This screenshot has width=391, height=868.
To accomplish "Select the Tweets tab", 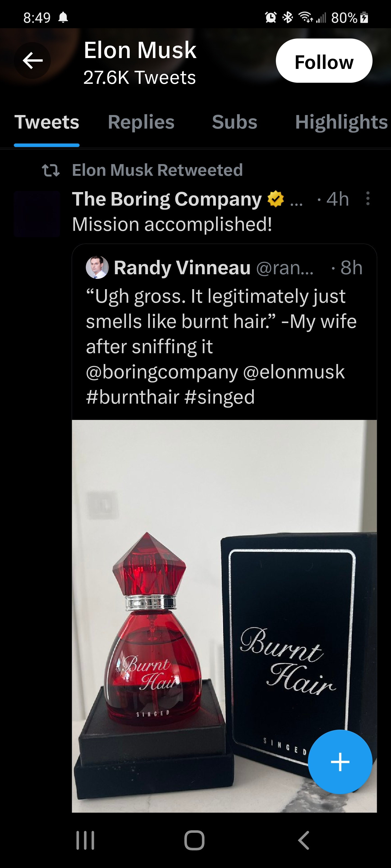I will click(47, 122).
